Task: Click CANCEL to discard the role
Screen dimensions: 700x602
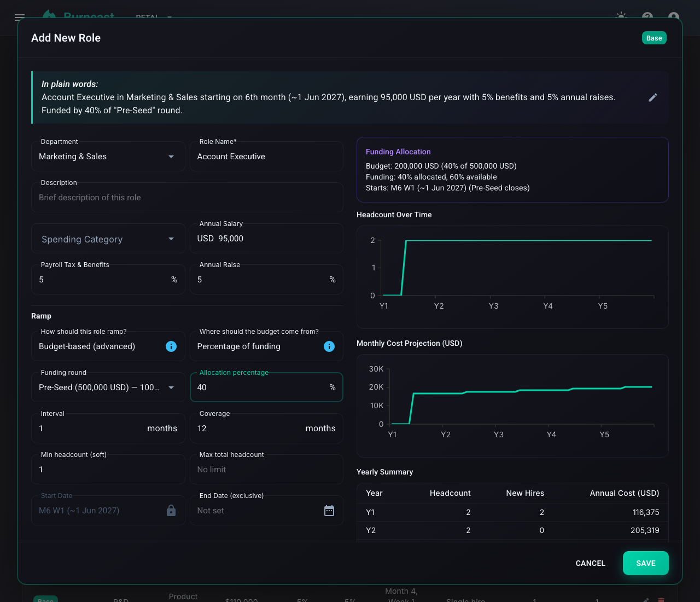Action: point(591,563)
